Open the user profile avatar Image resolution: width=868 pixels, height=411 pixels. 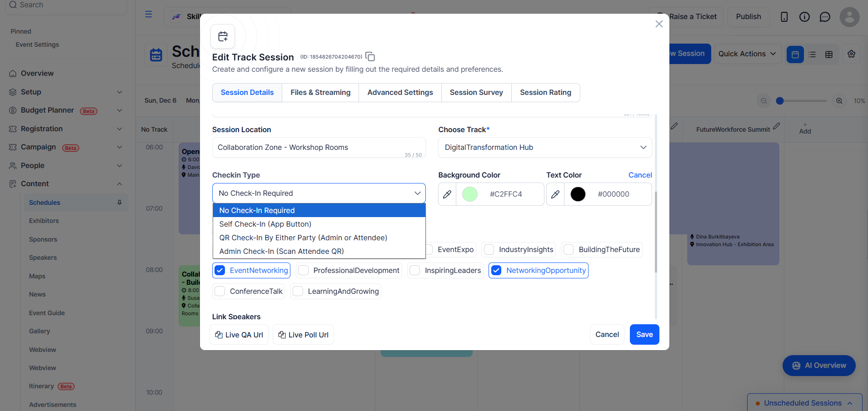(849, 17)
